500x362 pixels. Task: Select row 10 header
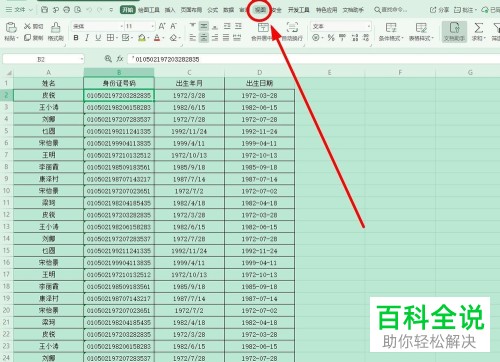click(x=6, y=191)
